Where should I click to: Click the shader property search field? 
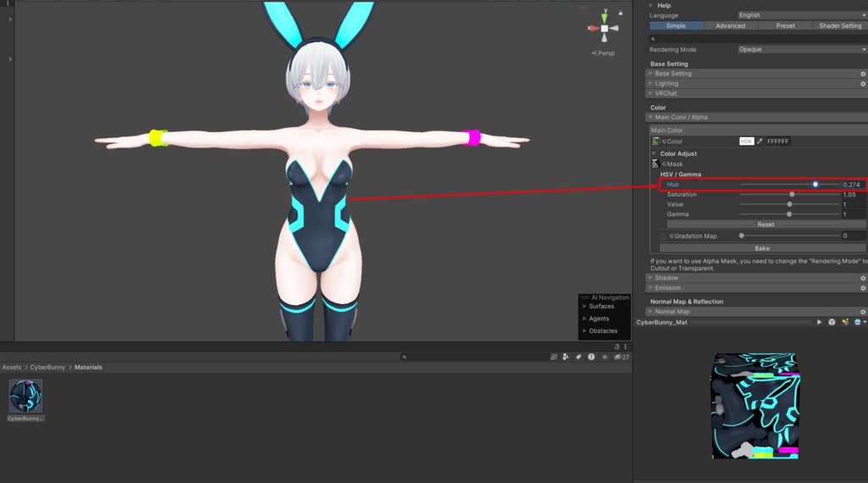pos(758,39)
